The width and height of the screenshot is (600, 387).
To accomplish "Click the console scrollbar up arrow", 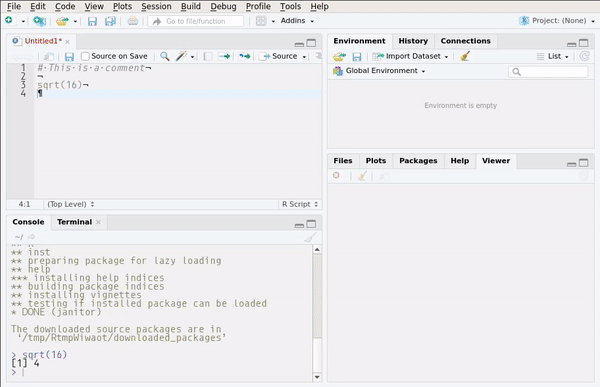I will (317, 250).
